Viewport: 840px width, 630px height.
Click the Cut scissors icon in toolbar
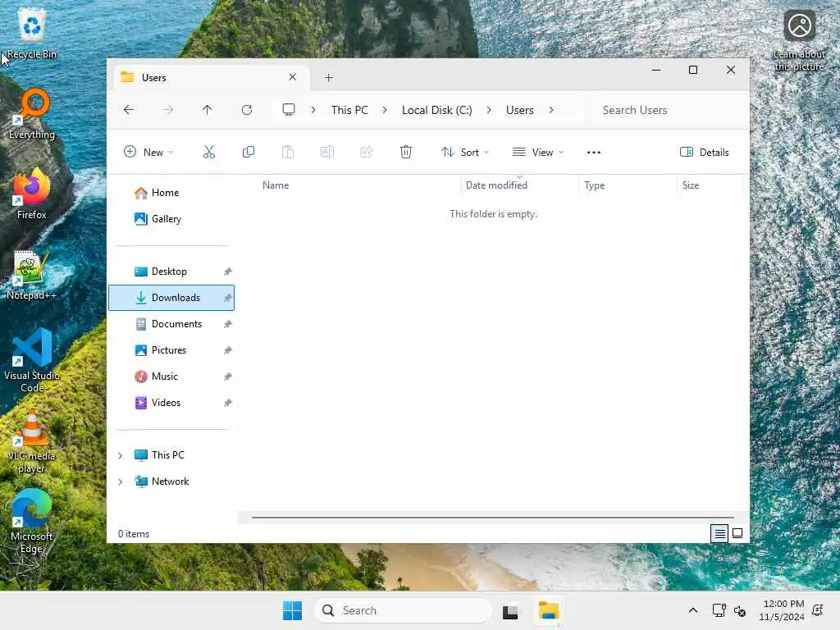209,152
